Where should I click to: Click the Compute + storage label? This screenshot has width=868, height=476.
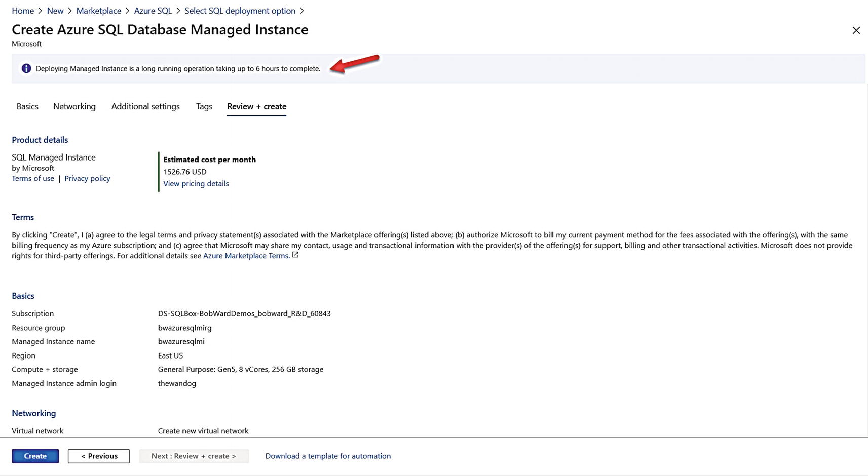(45, 369)
